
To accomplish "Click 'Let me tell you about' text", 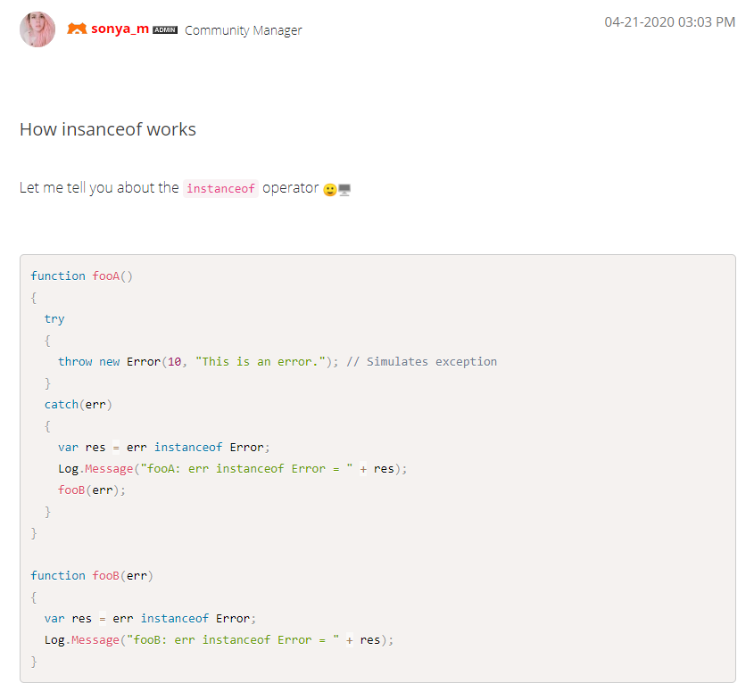I will pyautogui.click(x=99, y=188).
